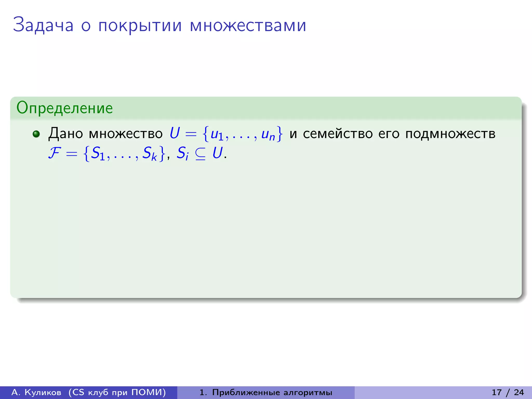
Task: Click footer section '1. Приближенные алгоритмы'
Action: 266,392
